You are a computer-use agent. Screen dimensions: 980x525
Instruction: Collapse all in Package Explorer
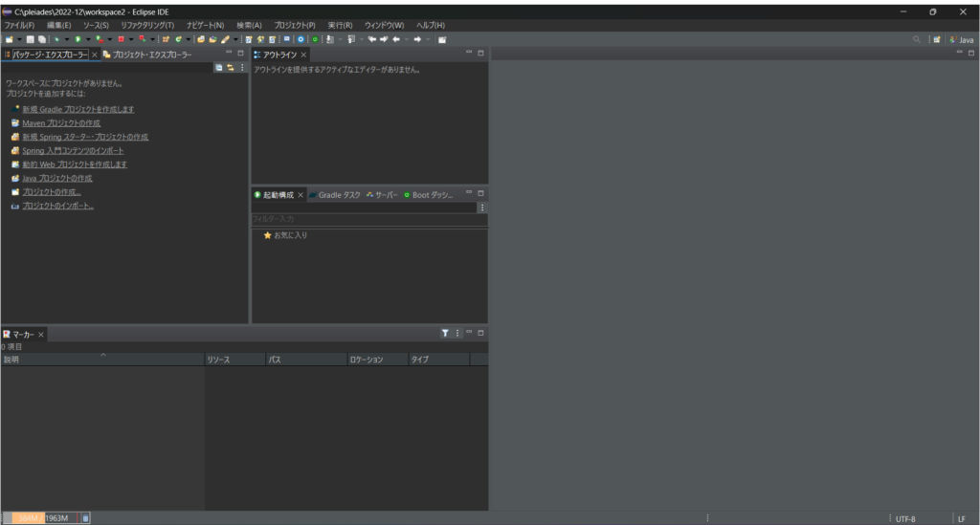[219, 68]
